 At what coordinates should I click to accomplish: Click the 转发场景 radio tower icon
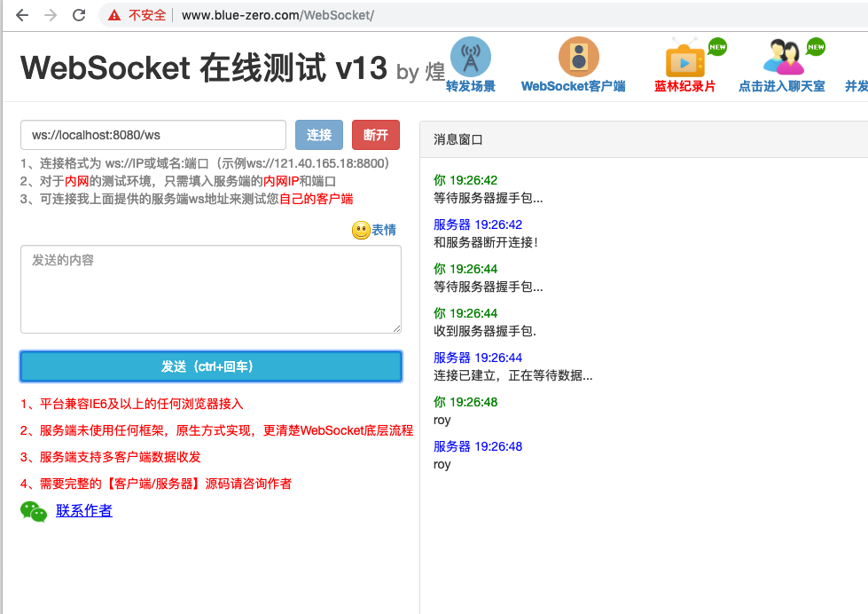[x=470, y=55]
